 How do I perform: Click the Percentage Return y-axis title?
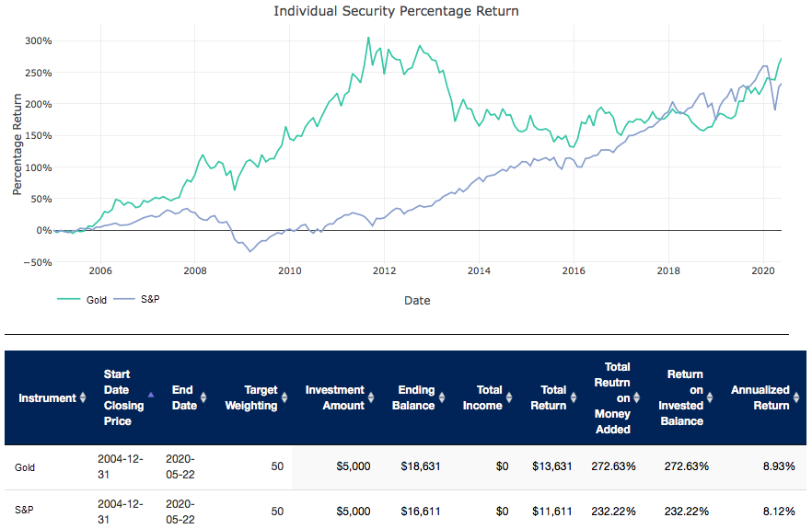(17, 144)
